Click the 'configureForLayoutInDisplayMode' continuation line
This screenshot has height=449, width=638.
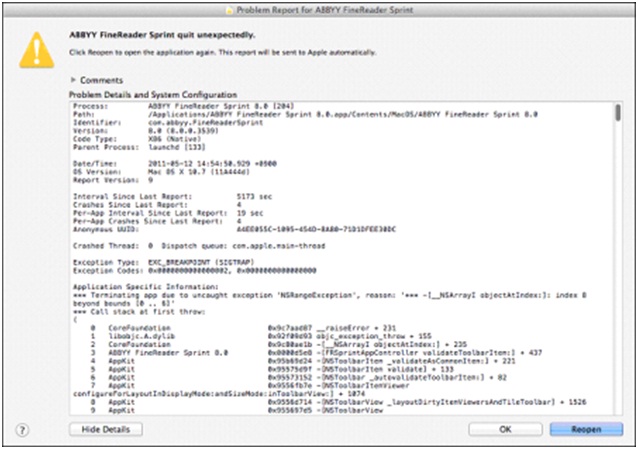(219, 394)
